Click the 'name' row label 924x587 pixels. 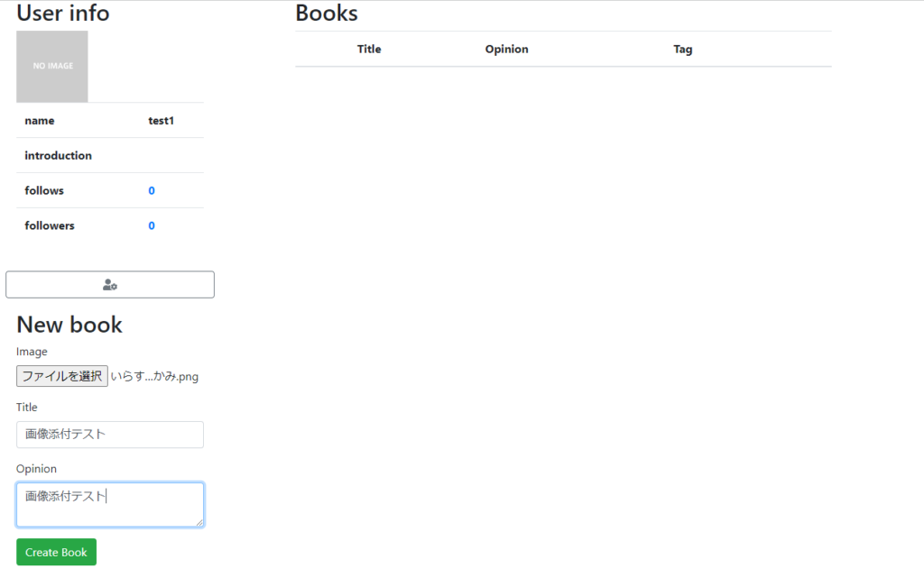[40, 121]
